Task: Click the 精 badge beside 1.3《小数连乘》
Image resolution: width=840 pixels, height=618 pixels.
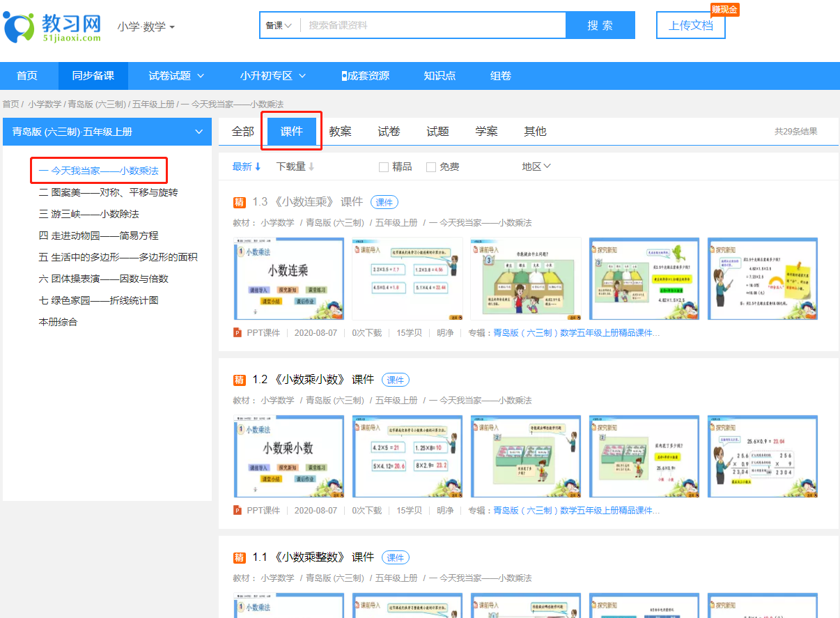Action: click(240, 202)
